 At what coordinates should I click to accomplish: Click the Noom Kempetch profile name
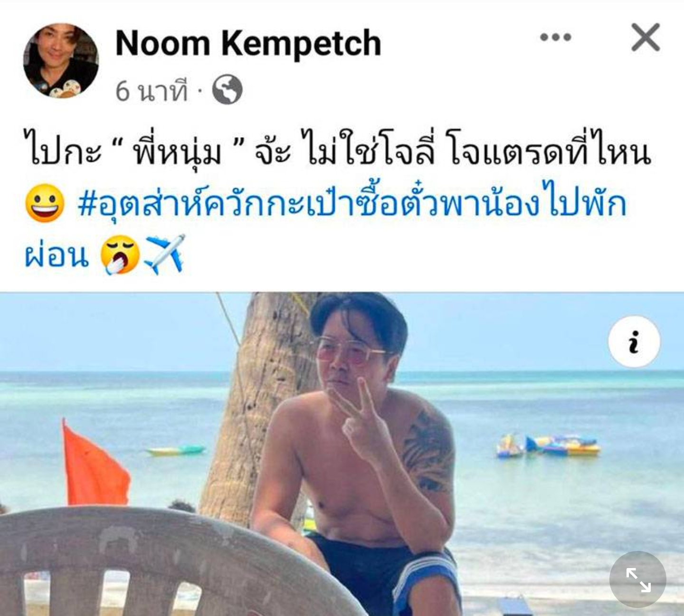(x=248, y=43)
